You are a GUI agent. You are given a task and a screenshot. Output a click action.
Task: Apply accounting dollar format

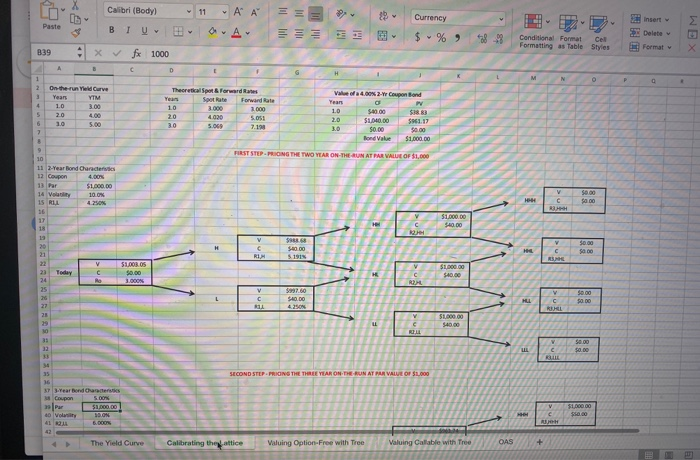(417, 37)
